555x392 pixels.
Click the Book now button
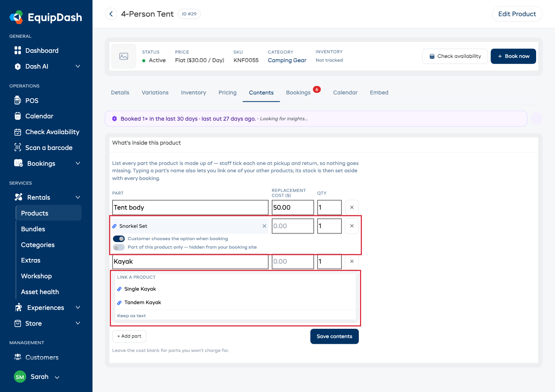[513, 56]
